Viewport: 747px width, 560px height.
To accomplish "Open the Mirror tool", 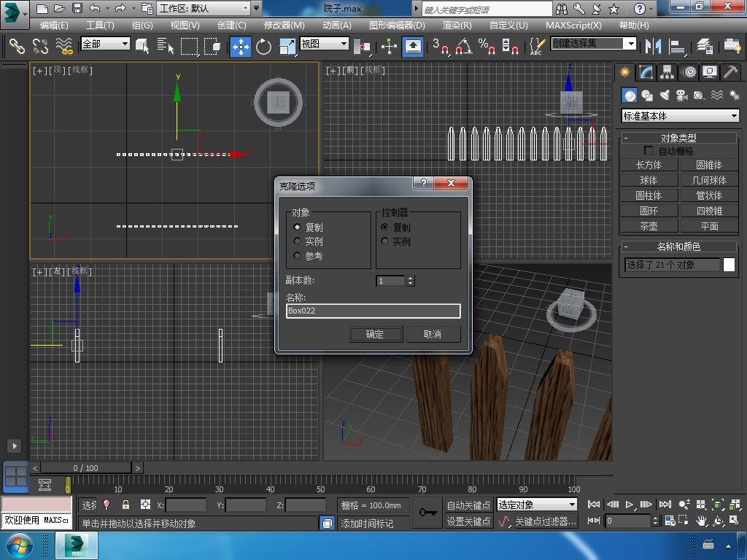I will 653,46.
